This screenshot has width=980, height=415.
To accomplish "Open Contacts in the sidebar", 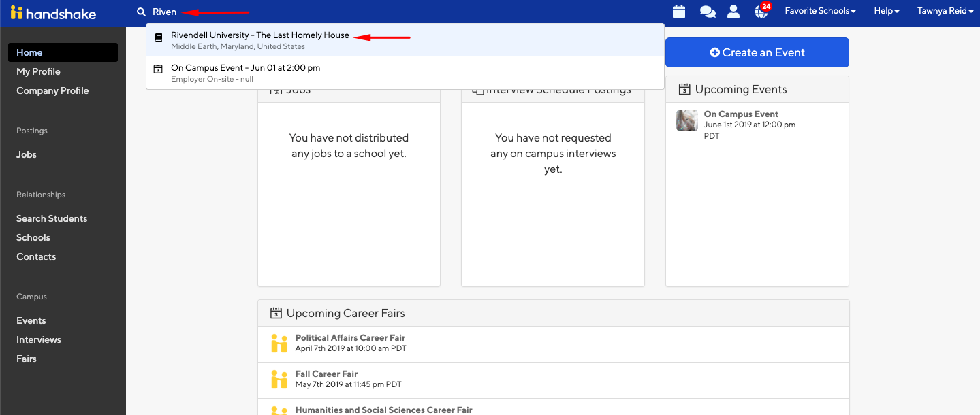I will pyautogui.click(x=36, y=256).
